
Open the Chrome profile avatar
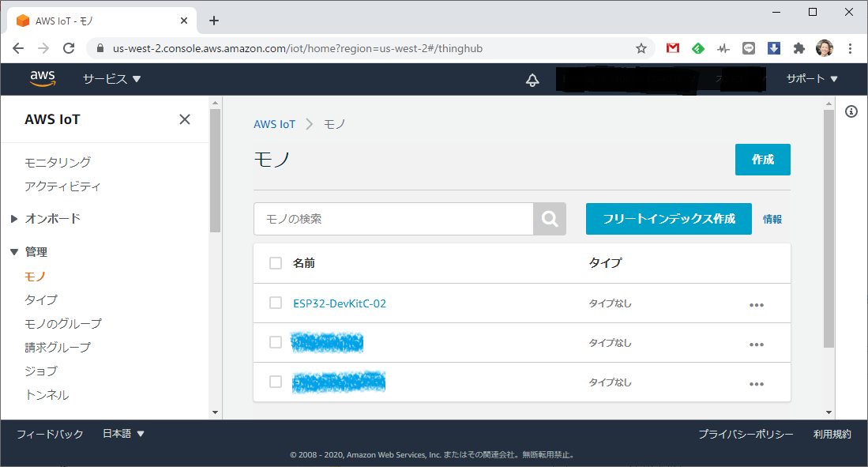coord(825,48)
